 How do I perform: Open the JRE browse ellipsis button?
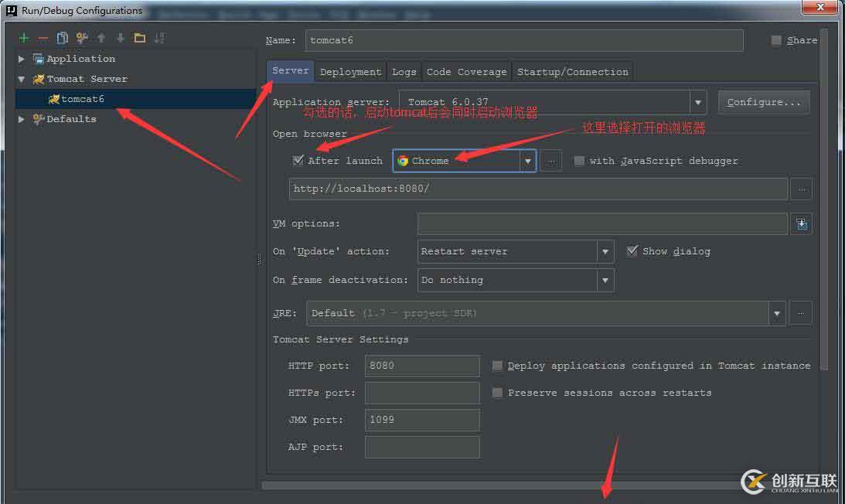801,313
